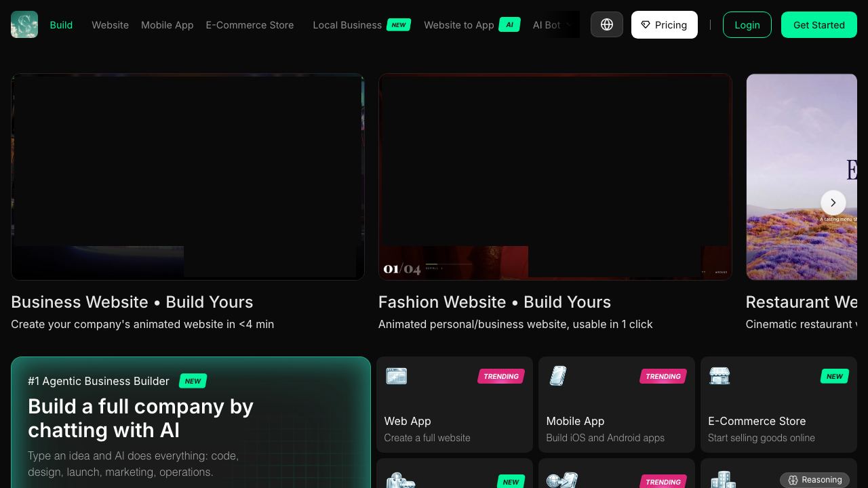This screenshot has width=868, height=488.
Task: Click 'Build a full company by chatting with AI' heading
Action: [x=140, y=418]
